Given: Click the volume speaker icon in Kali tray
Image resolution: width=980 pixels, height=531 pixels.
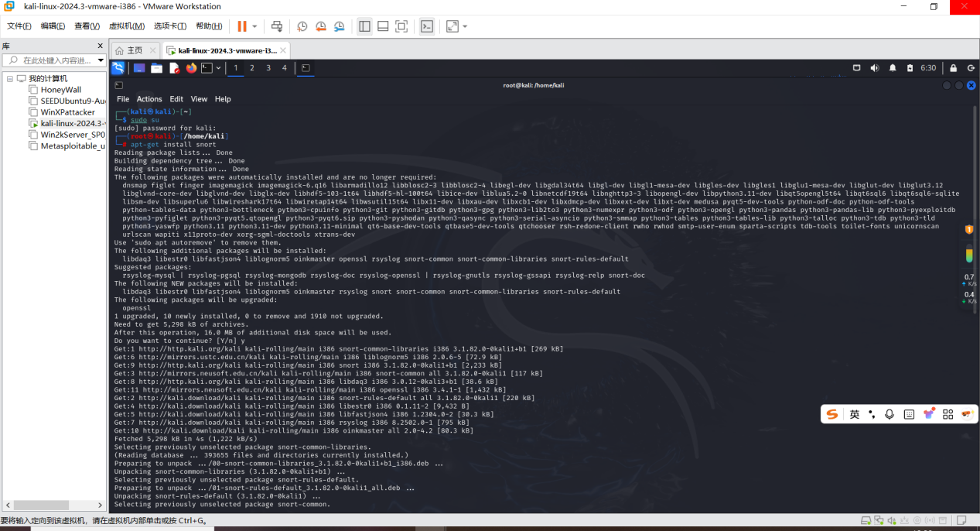Looking at the screenshot, I should (875, 68).
